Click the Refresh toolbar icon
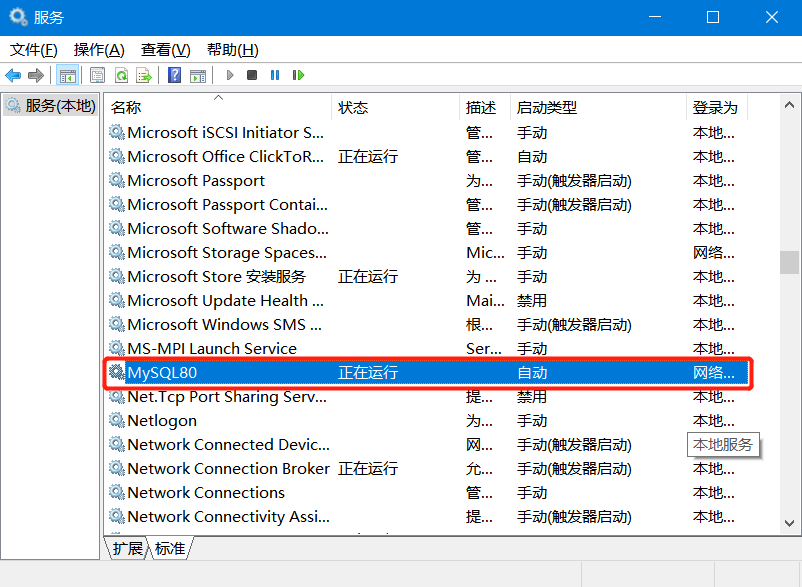Screen dimensions: 802x587 (x=121, y=76)
